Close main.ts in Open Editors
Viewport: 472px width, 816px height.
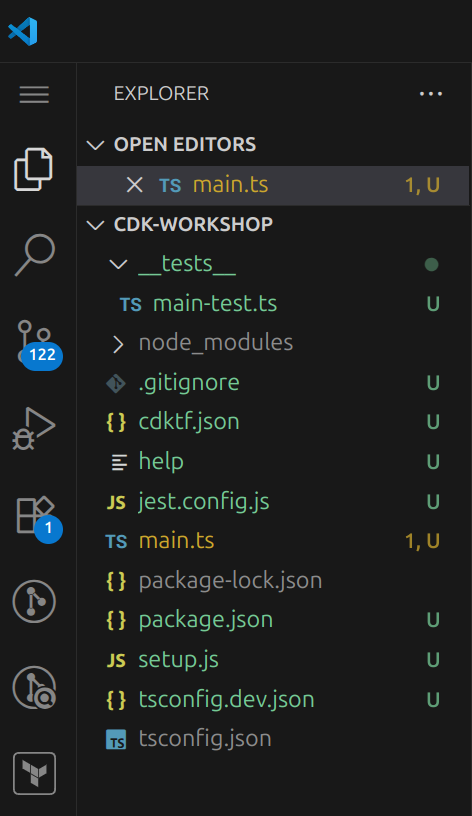135,185
